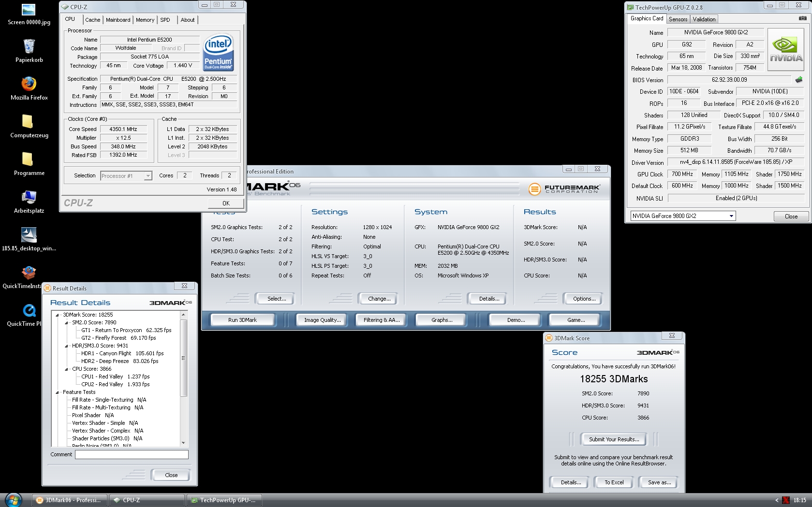The height and width of the screenshot is (507, 812).
Task: Open the Processor #1 selection dropdown
Action: click(148, 176)
